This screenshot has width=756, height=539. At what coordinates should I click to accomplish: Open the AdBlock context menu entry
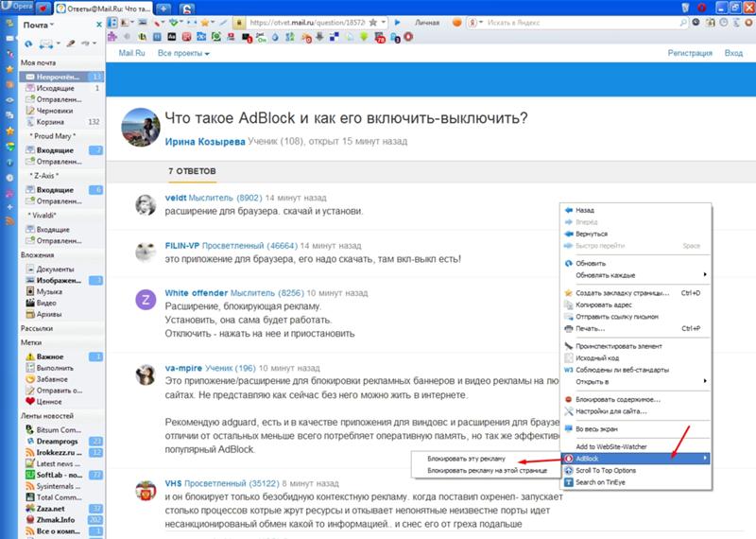(x=635, y=459)
